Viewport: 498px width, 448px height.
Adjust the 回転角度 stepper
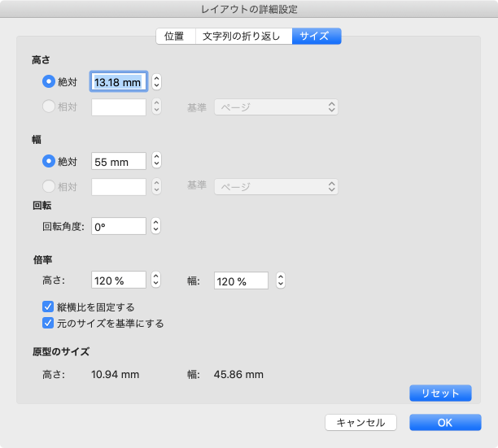pyautogui.click(x=157, y=227)
